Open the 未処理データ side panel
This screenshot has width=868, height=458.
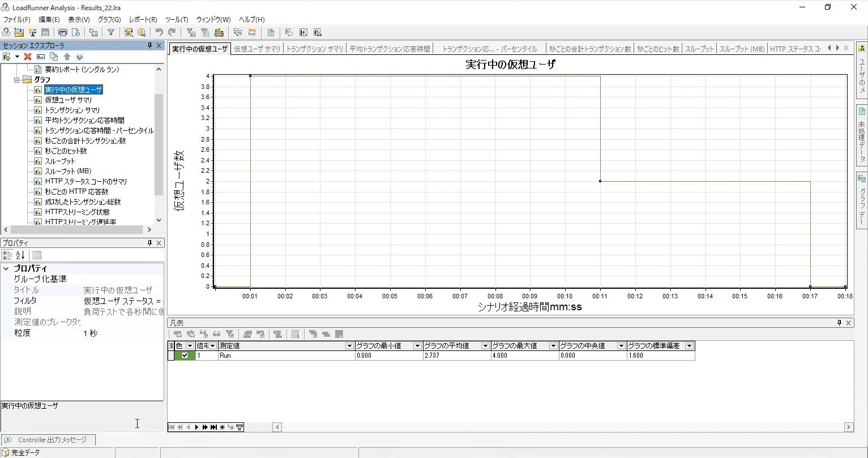pos(862,135)
